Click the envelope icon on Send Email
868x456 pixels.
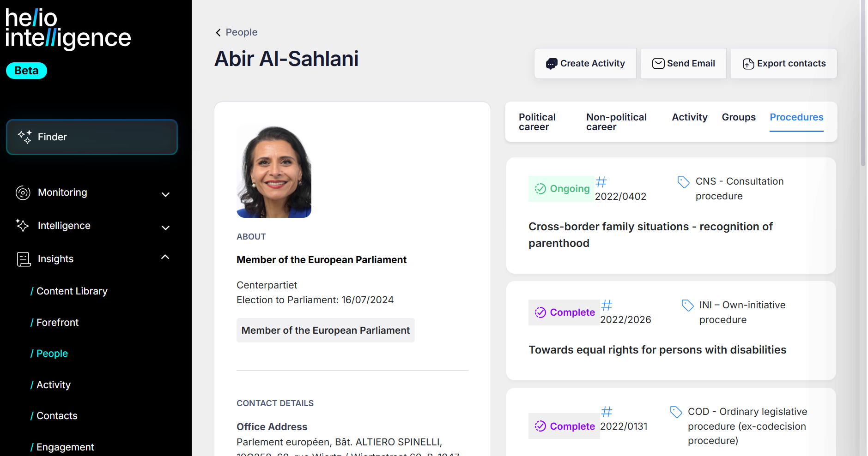pos(658,64)
